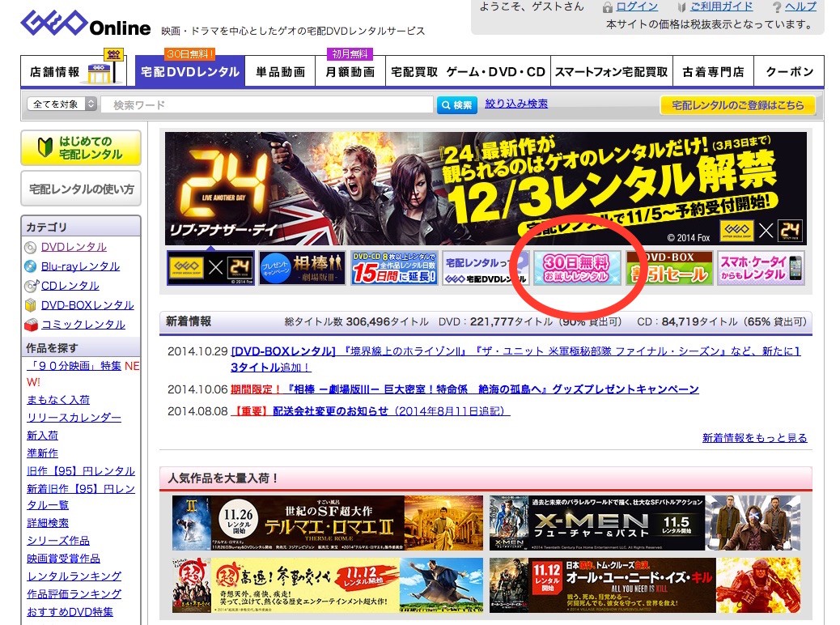Click the green beginner mark icon
Screen dimensions: 840x625
pyautogui.click(x=45, y=148)
